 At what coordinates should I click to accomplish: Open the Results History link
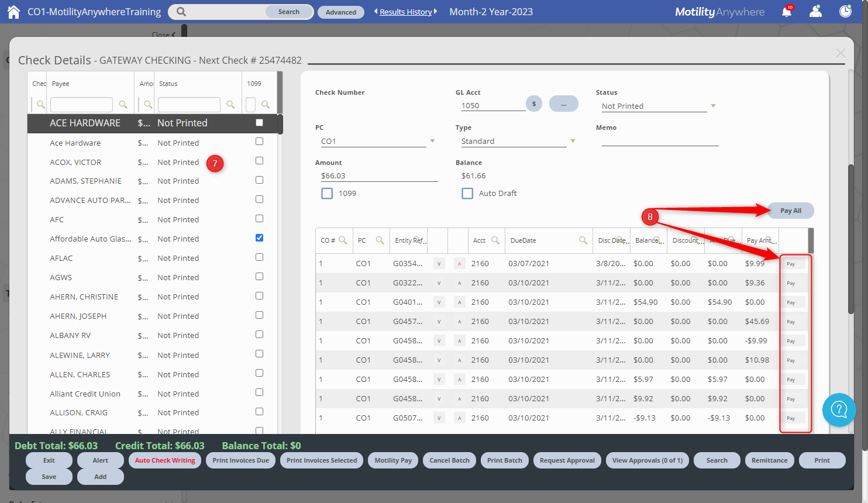[x=406, y=12]
